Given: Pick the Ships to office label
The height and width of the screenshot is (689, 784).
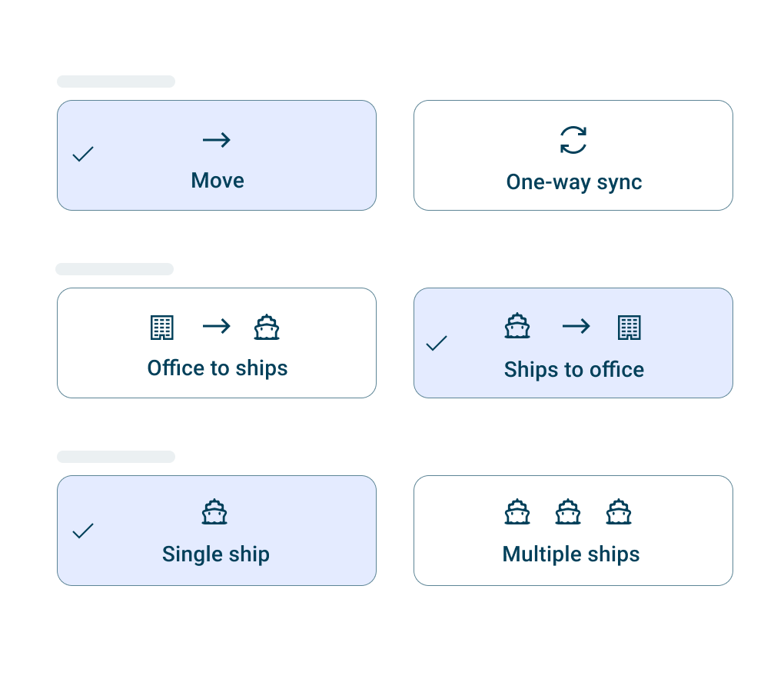Looking at the screenshot, I should point(573,370).
